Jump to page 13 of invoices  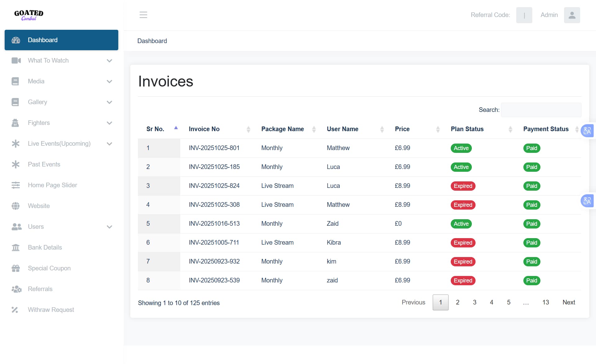(545, 302)
